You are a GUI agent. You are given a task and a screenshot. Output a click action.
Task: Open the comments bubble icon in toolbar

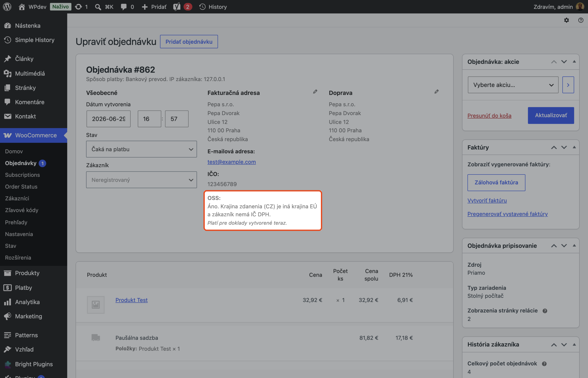(x=124, y=7)
